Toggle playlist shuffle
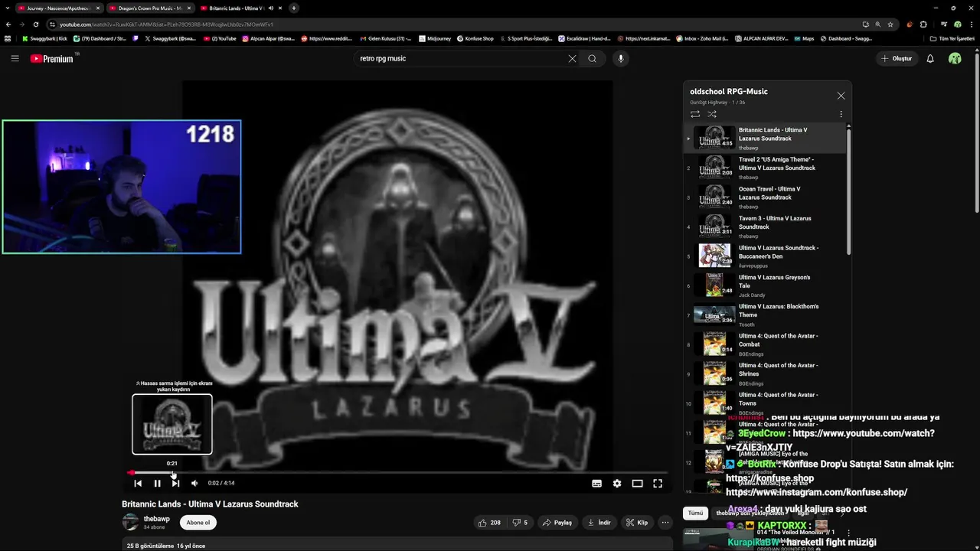The image size is (980, 551). (x=712, y=114)
